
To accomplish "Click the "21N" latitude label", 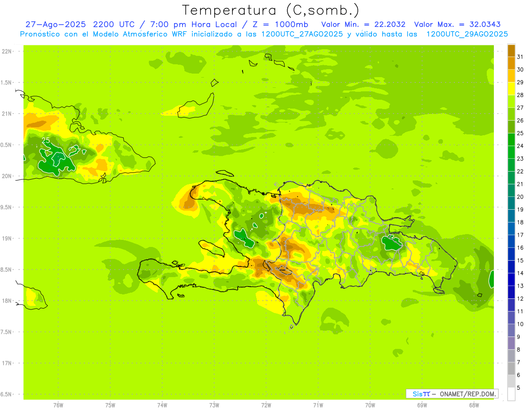I will click(x=8, y=114).
